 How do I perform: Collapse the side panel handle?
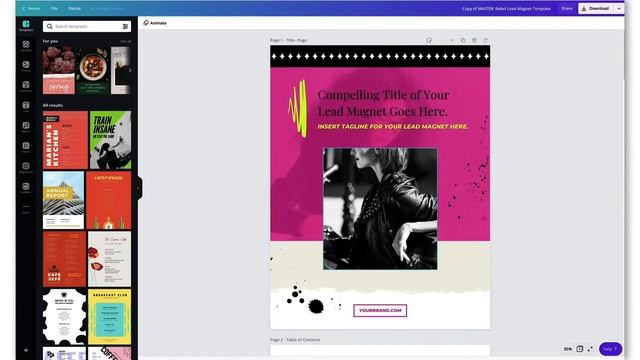pos(139,188)
